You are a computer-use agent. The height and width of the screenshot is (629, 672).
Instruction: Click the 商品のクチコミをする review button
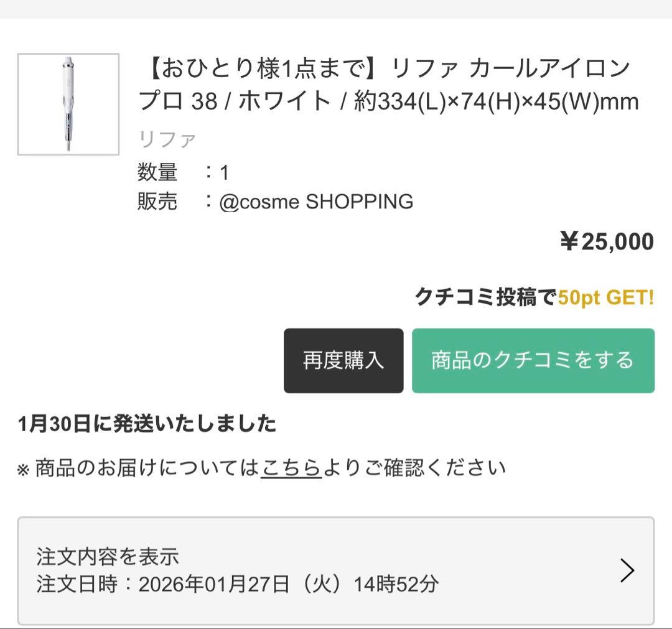click(x=532, y=361)
